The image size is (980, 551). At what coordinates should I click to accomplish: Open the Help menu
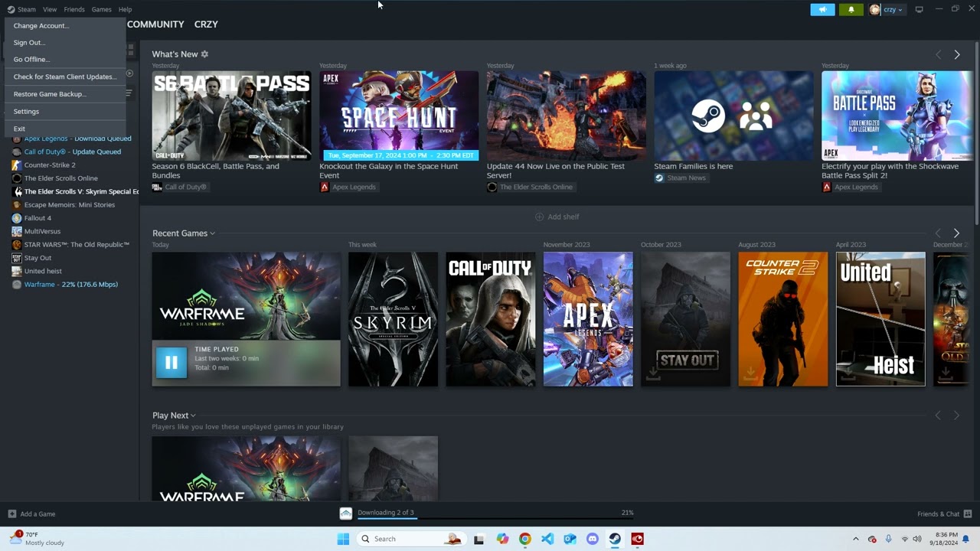pos(125,9)
